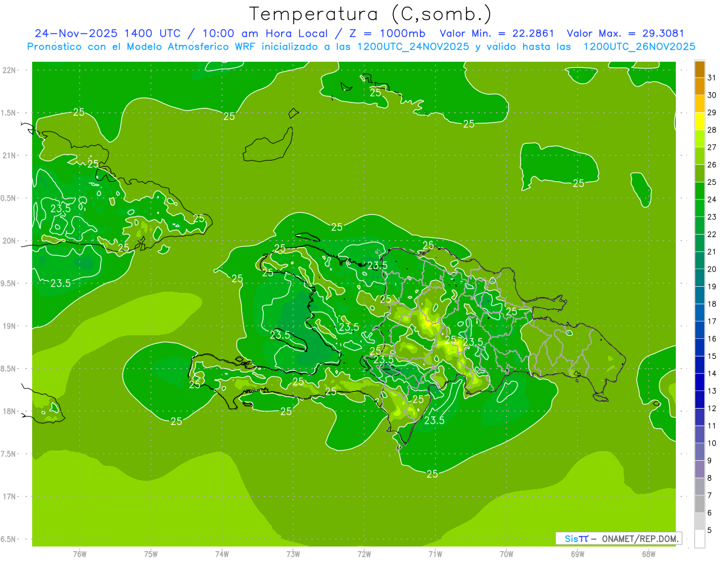
Task: Click the '19N' latitude axis label
Action: pos(10,326)
